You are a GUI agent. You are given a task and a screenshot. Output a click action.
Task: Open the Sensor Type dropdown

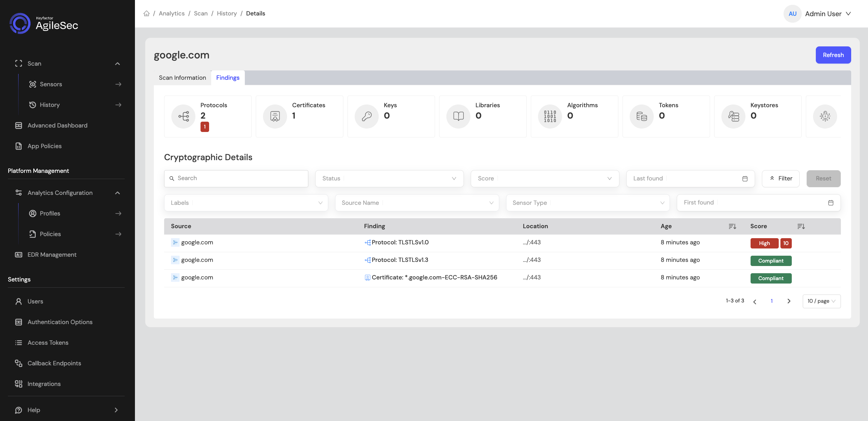click(x=588, y=203)
